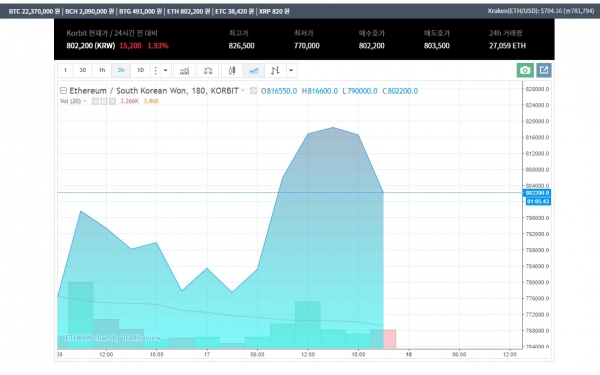Select the area line chart style
The image size is (600, 375).
(x=254, y=70)
